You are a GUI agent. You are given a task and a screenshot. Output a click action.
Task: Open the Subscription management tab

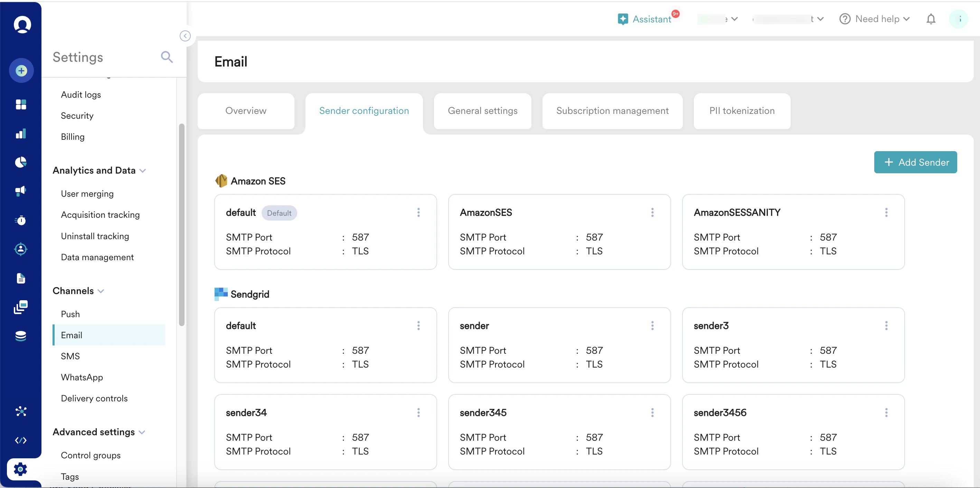point(612,110)
